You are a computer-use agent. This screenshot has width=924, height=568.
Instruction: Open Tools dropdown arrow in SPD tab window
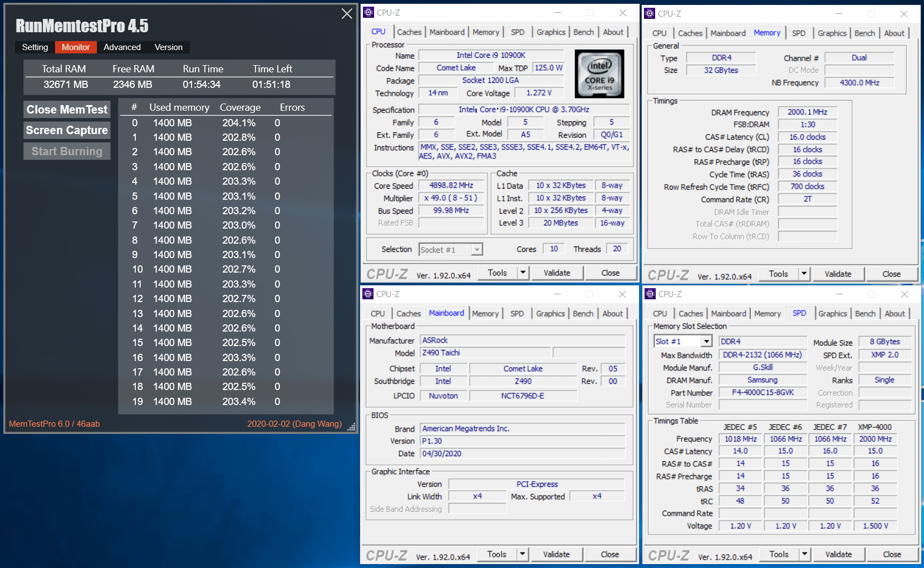pos(804,554)
